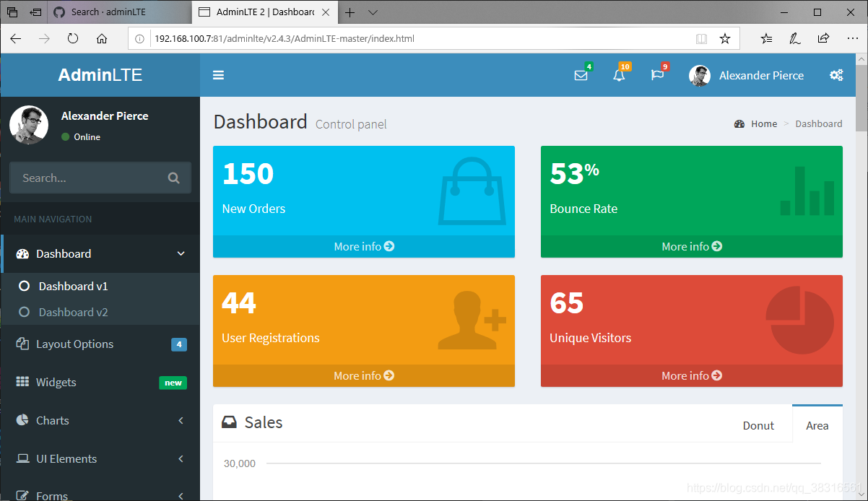Click More info on Unique Visitors box
This screenshot has width=868, height=501.
[x=692, y=375]
